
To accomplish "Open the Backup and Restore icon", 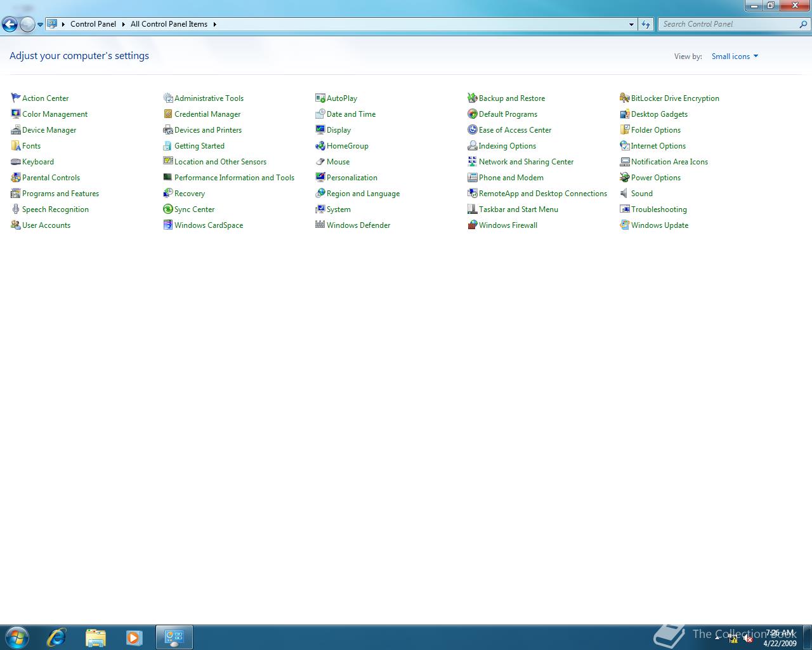I will pyautogui.click(x=473, y=98).
